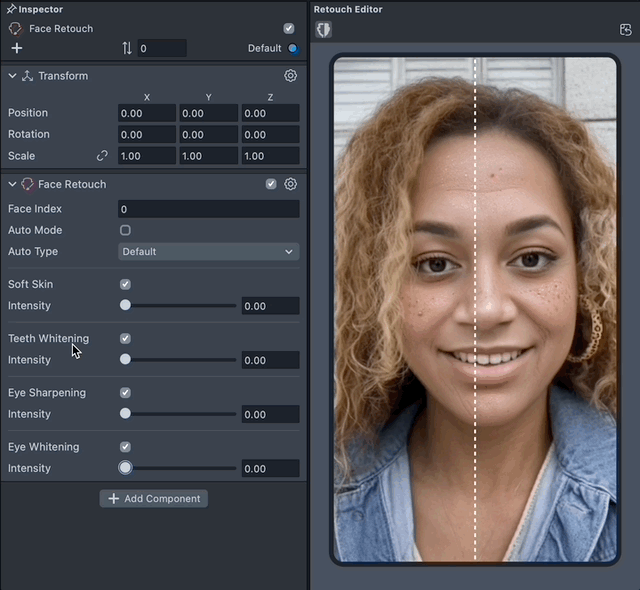640x590 pixels.
Task: Open the Transform component settings gear
Action: pyautogui.click(x=290, y=76)
